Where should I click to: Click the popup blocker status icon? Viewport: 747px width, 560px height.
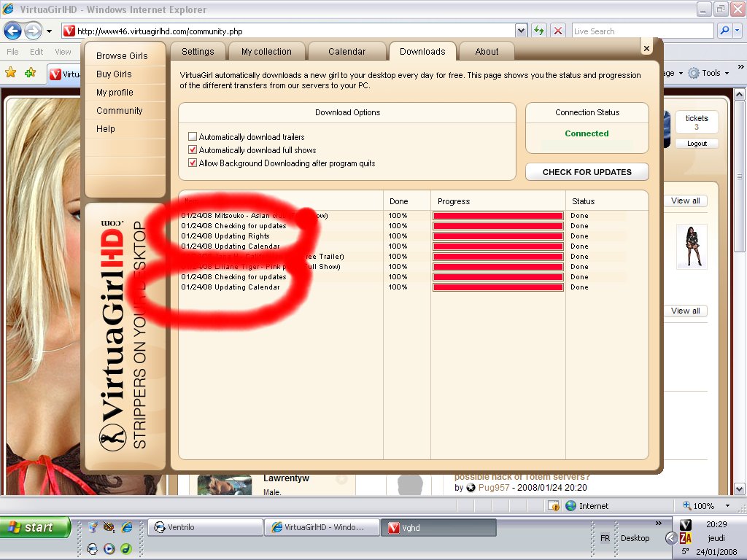coord(554,506)
